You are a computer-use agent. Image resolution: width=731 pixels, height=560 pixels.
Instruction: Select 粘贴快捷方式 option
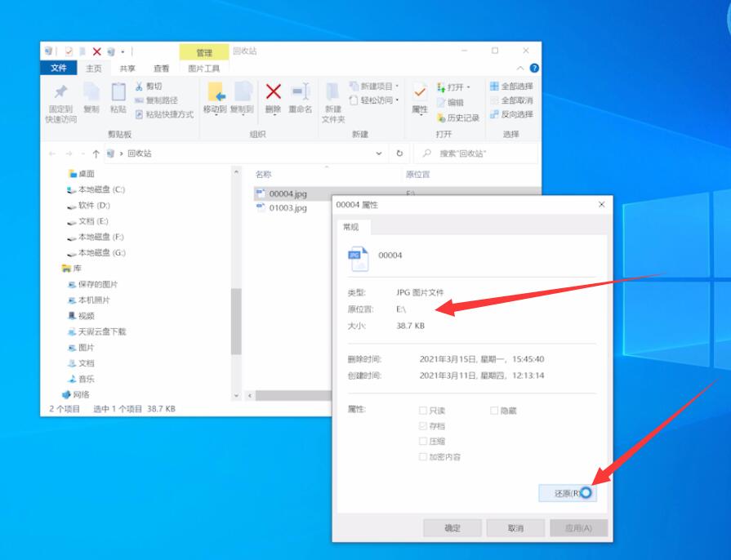point(164,114)
